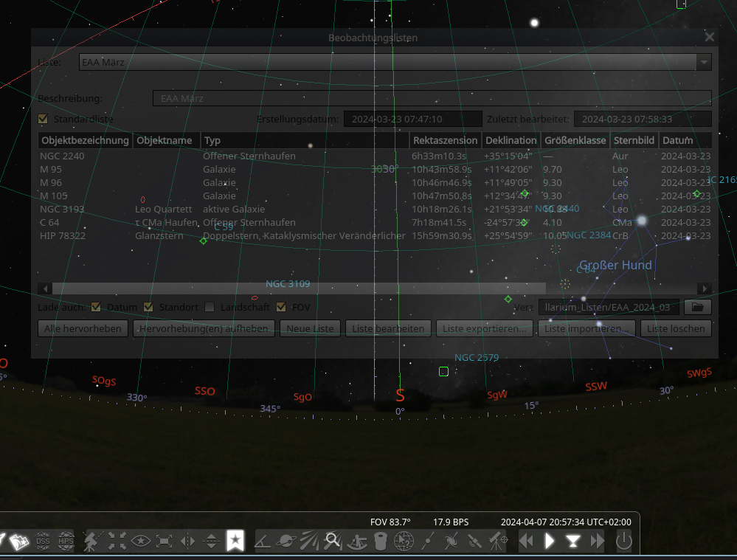Toggle pulsars icon

pos(427,542)
